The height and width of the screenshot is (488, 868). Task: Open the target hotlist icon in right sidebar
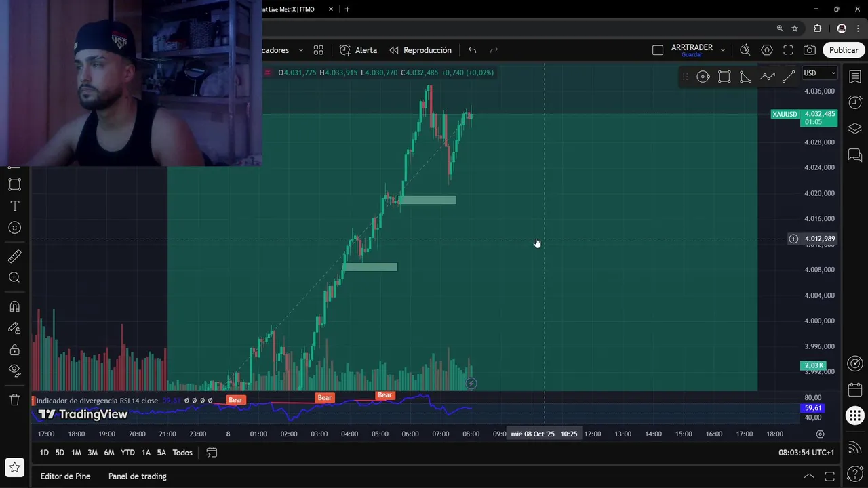[x=855, y=364]
